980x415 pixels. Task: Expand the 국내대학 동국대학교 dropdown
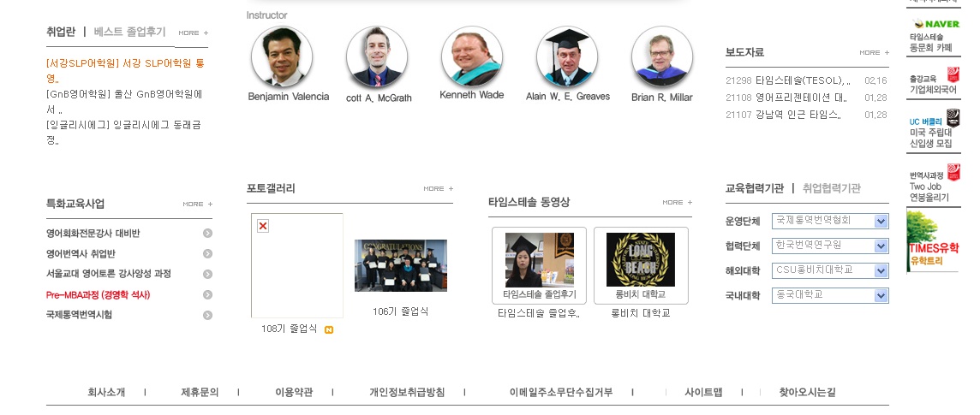(830, 295)
